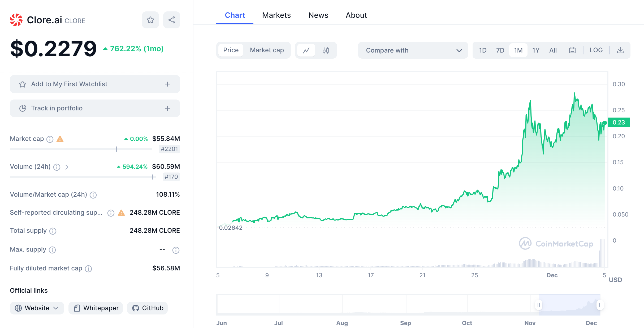Switch to the Markets tab
This screenshot has width=644, height=328.
pyautogui.click(x=276, y=15)
